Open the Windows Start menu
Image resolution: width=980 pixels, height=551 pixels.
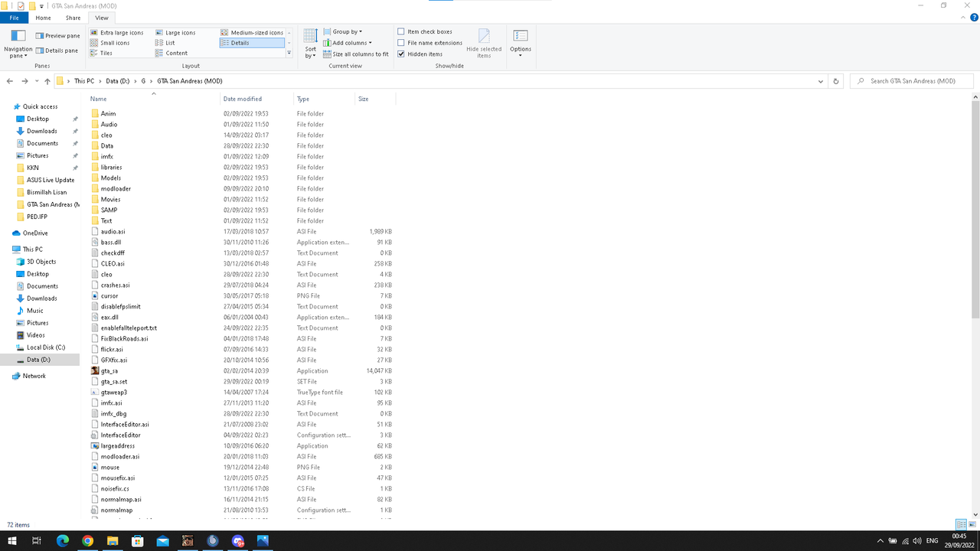12,540
